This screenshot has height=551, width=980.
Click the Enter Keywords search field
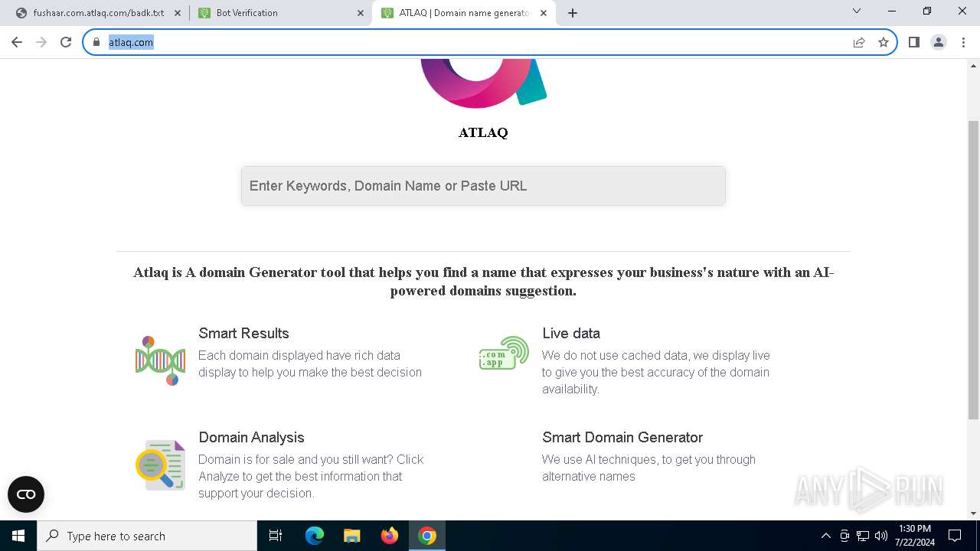pyautogui.click(x=483, y=186)
